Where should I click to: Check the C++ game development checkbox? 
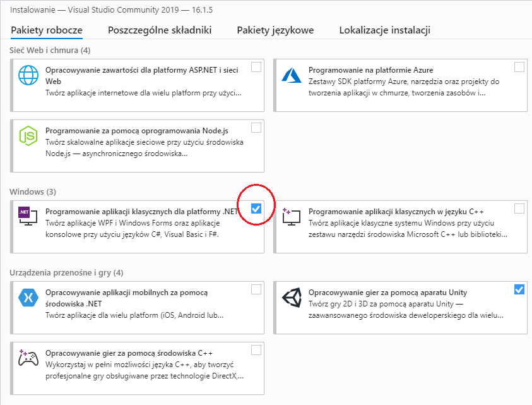point(256,350)
